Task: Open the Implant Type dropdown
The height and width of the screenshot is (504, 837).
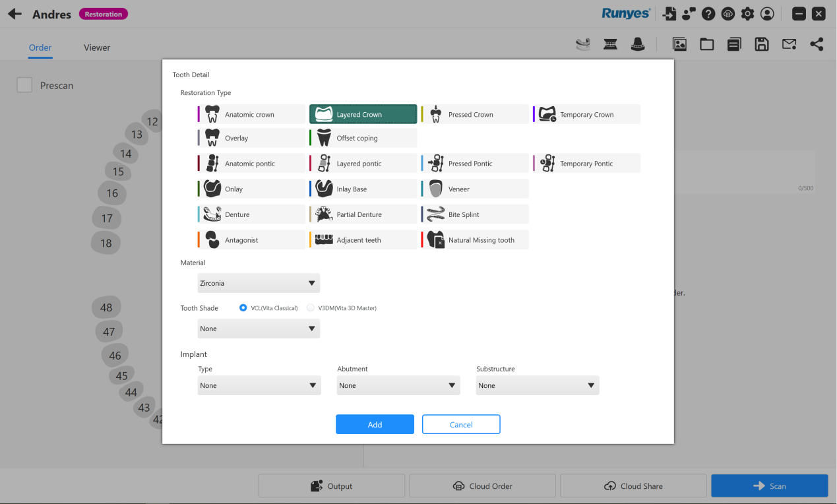Action: [x=259, y=385]
